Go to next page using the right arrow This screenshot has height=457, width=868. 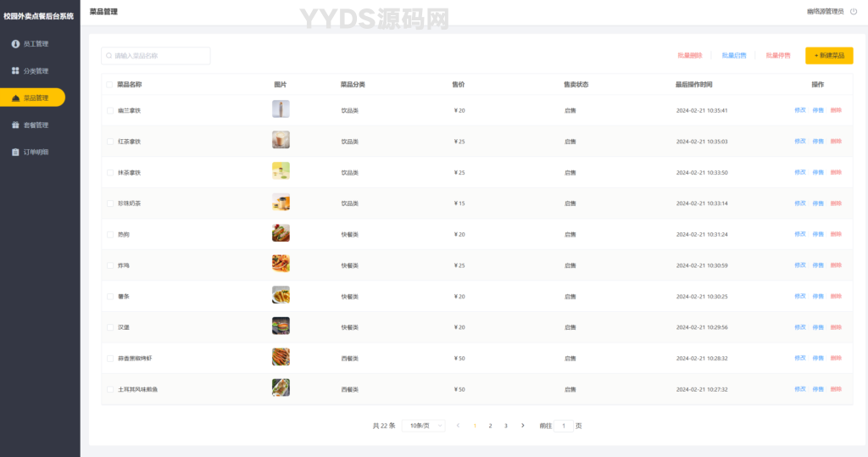[522, 426]
